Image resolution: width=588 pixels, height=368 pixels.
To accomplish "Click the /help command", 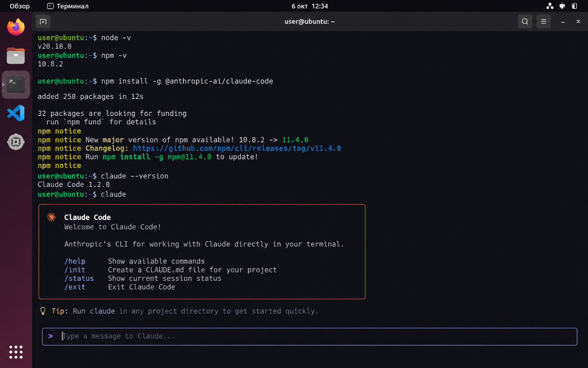I will pyautogui.click(x=75, y=261).
